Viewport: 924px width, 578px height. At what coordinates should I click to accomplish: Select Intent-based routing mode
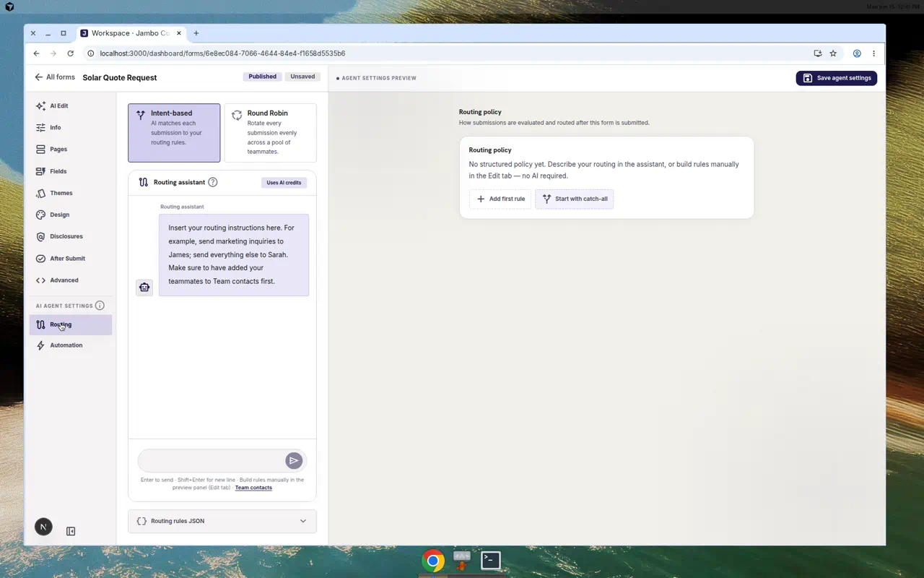coord(174,133)
